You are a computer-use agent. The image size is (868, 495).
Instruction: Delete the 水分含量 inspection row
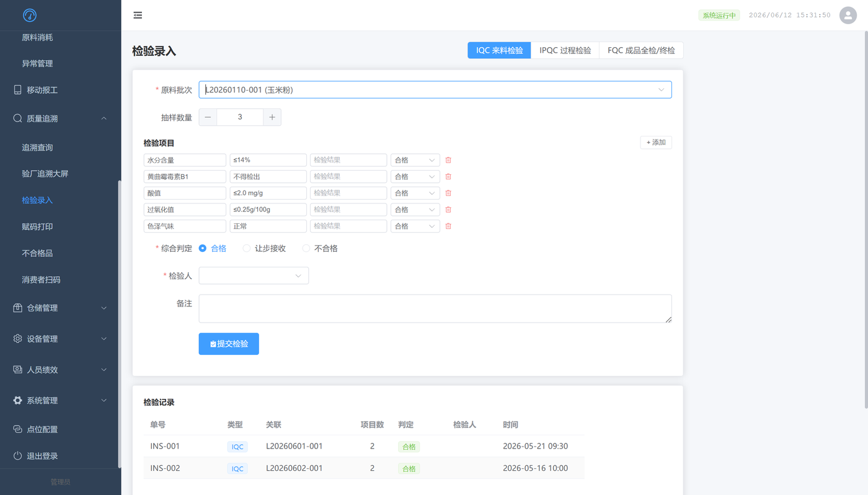click(x=448, y=160)
